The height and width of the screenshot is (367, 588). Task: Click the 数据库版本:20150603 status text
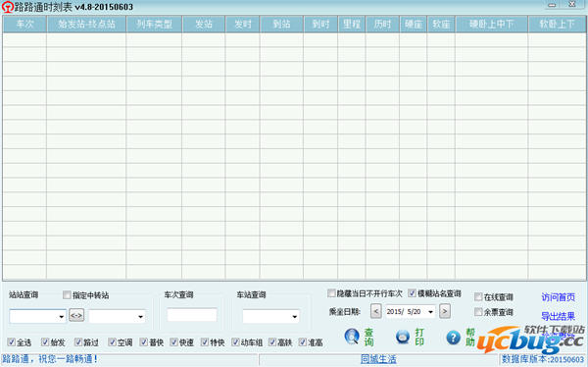click(x=543, y=359)
